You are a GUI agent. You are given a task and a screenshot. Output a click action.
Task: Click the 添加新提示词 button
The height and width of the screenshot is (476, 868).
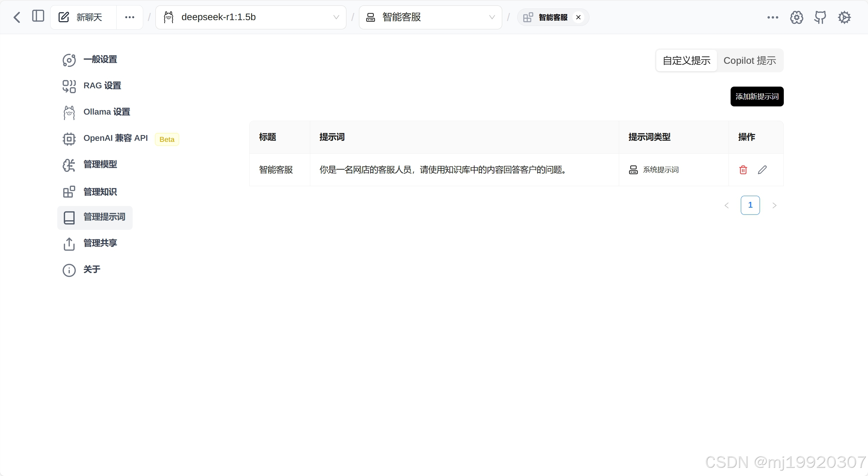tap(757, 96)
